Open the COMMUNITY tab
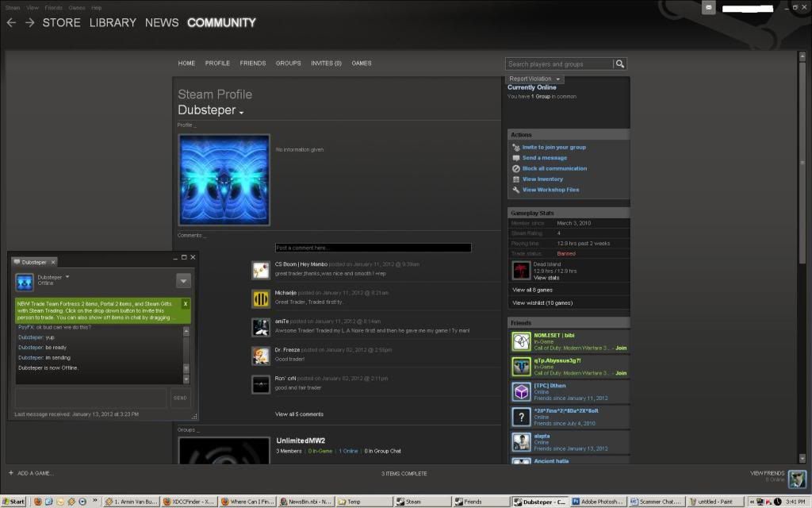The image size is (812, 508). pos(222,23)
